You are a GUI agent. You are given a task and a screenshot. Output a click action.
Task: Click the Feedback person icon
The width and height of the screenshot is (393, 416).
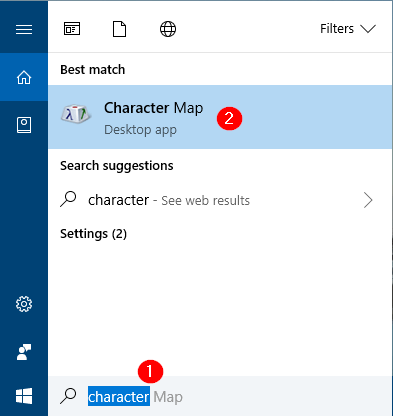pyautogui.click(x=24, y=352)
